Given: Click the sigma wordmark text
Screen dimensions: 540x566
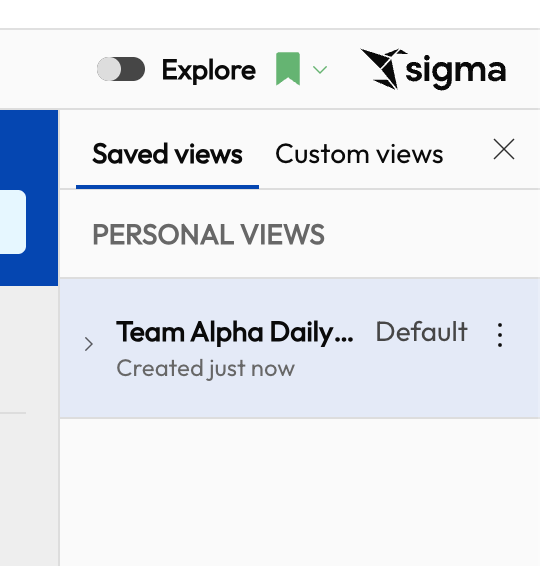Looking at the screenshot, I should [456, 71].
